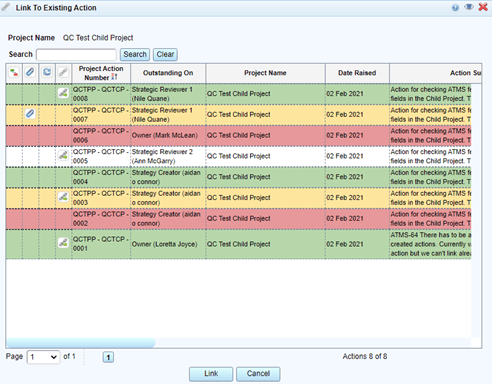Click QC Test Child Project cell in row 0005
The height and width of the screenshot is (384, 492).
pos(265,156)
